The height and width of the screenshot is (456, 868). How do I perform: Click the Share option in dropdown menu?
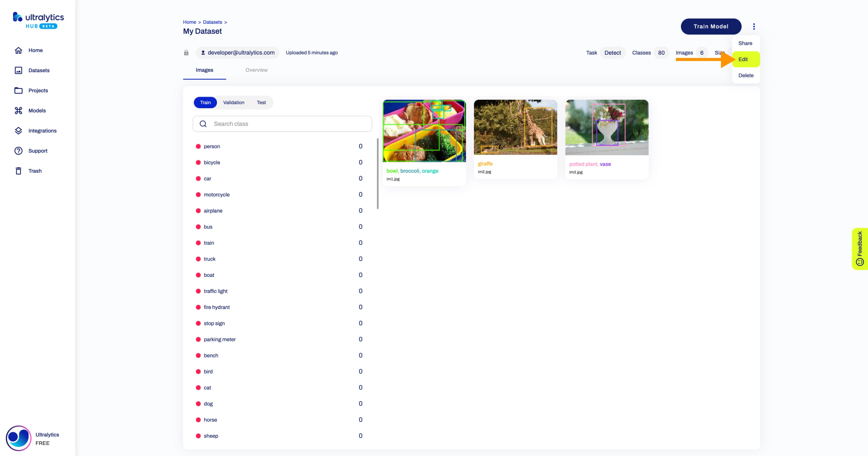[745, 43]
